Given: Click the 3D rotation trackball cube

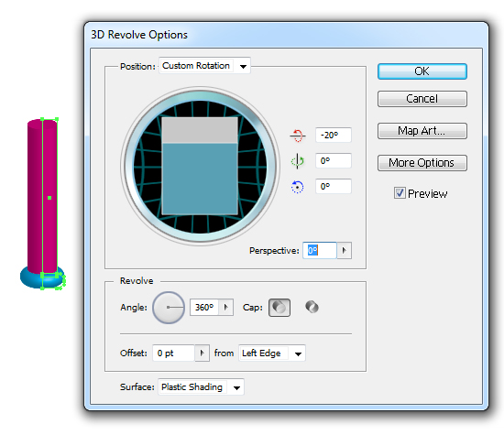Looking at the screenshot, I should click(x=200, y=166).
